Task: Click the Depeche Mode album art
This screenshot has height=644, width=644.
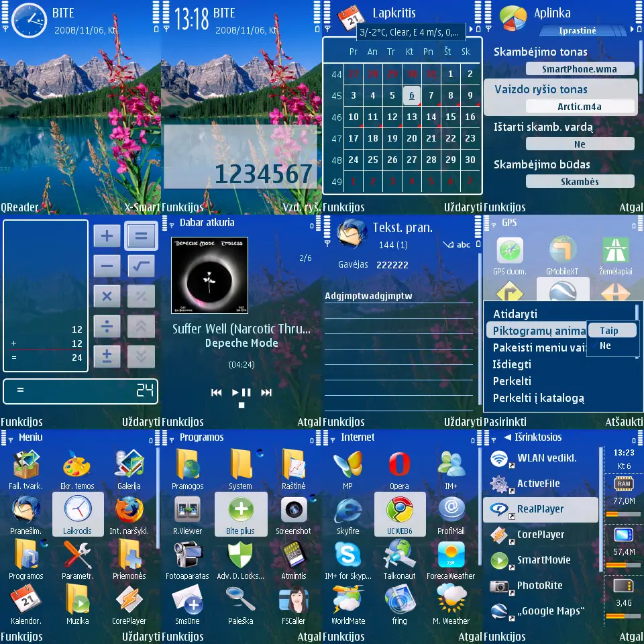Action: [x=209, y=275]
